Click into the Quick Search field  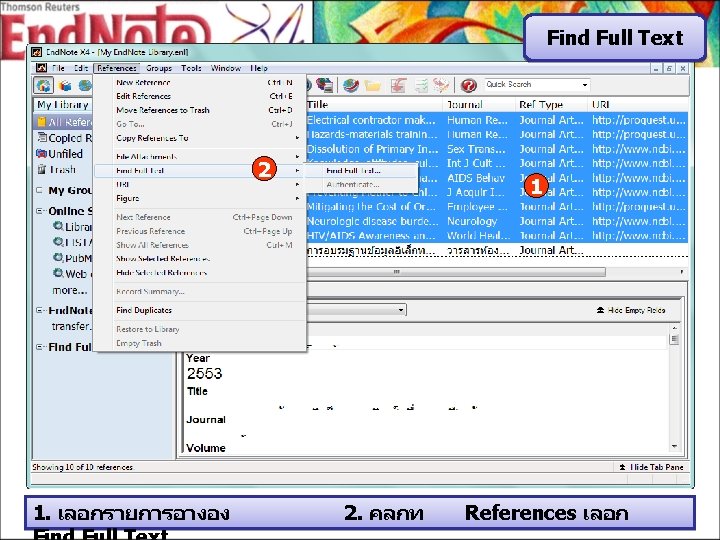pos(532,85)
